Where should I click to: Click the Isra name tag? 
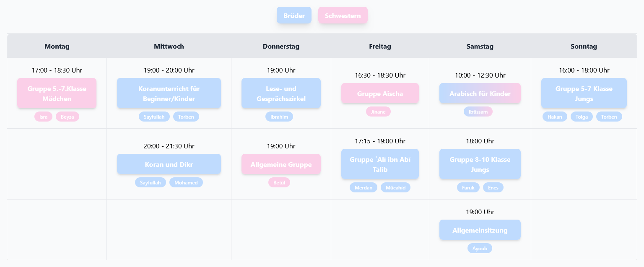[43, 117]
